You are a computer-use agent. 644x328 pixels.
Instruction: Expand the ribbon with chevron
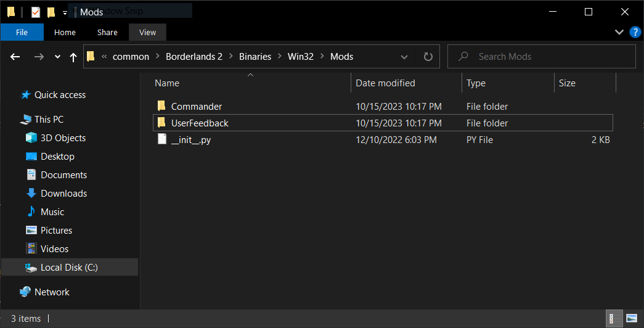tap(619, 32)
